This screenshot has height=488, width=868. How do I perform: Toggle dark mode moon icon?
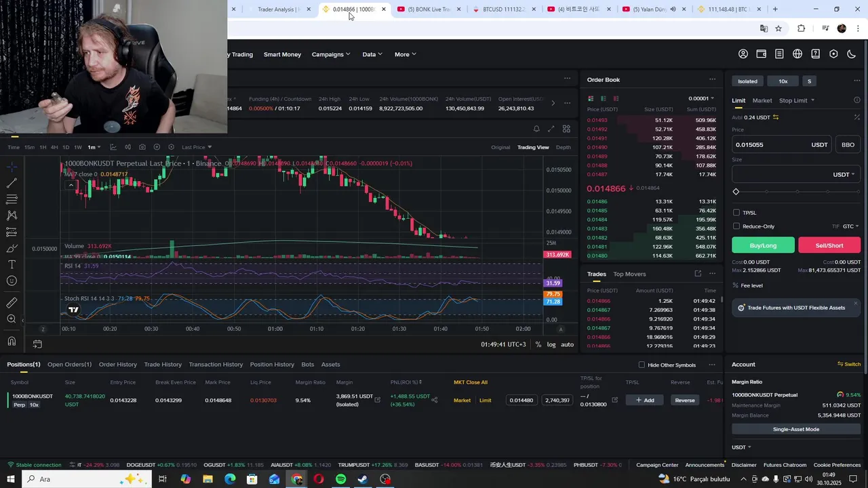click(852, 54)
